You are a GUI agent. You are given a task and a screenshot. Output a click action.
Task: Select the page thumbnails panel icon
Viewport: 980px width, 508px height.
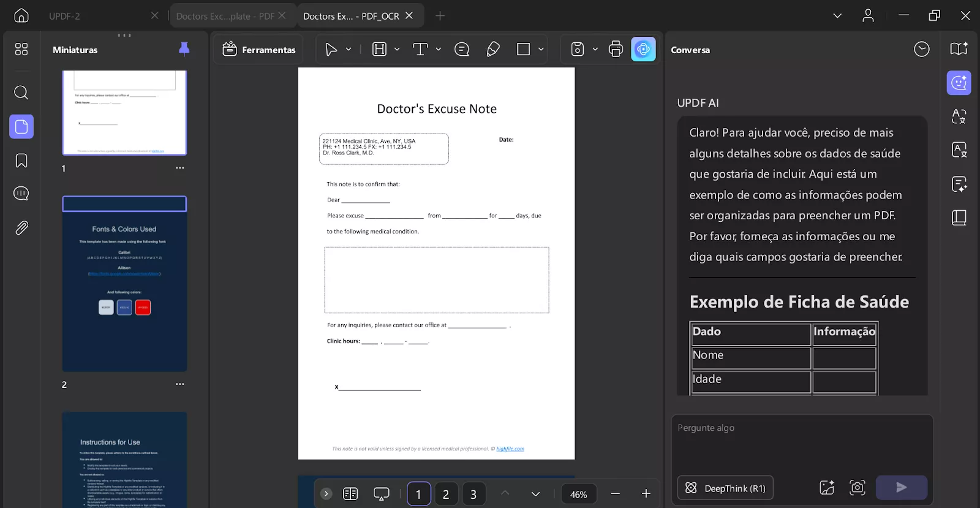click(x=21, y=127)
